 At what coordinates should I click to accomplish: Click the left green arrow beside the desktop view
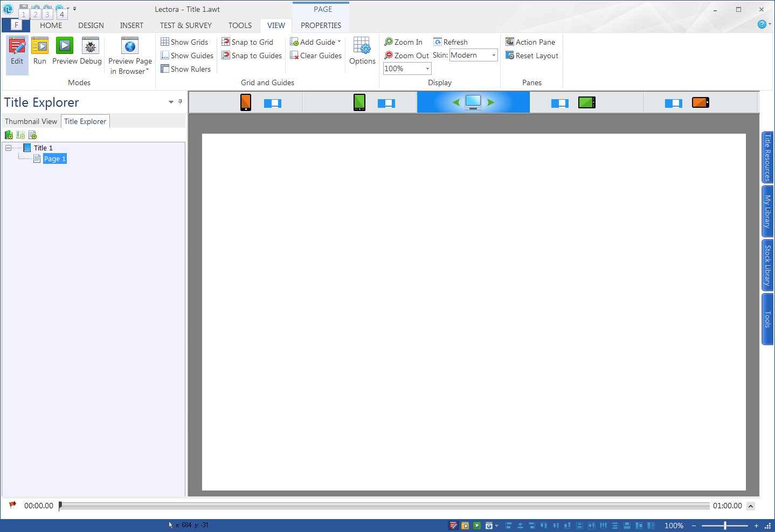(456, 102)
